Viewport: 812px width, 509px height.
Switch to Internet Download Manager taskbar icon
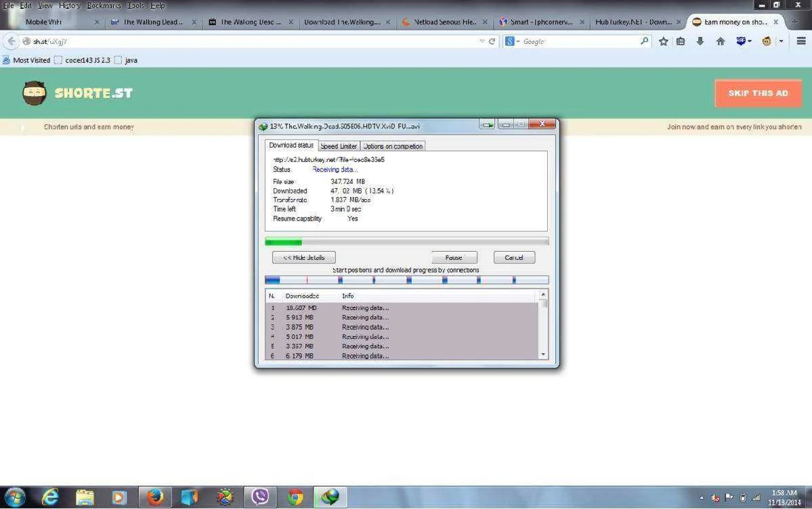(x=329, y=497)
